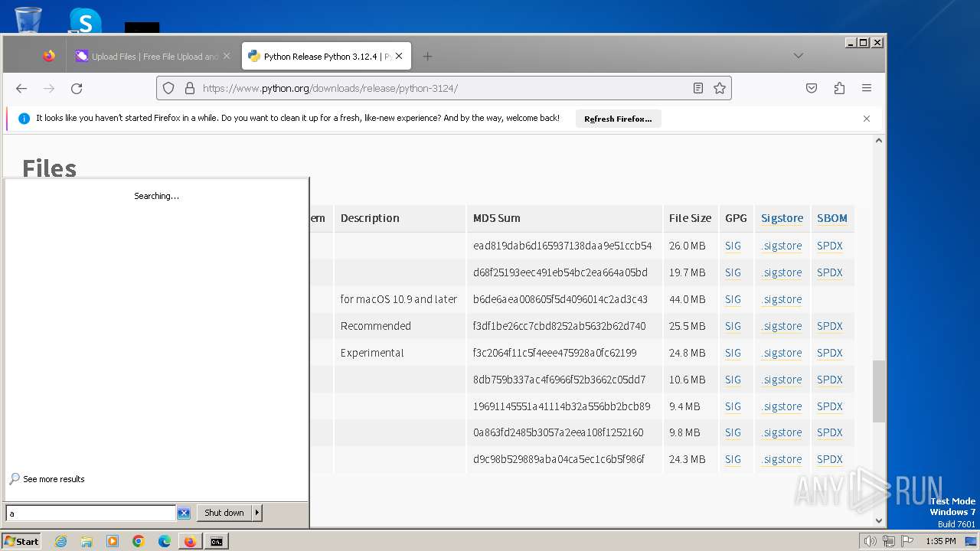The height and width of the screenshot is (551, 980).
Task: Open the Extensions puzzle icon
Action: 839,88
